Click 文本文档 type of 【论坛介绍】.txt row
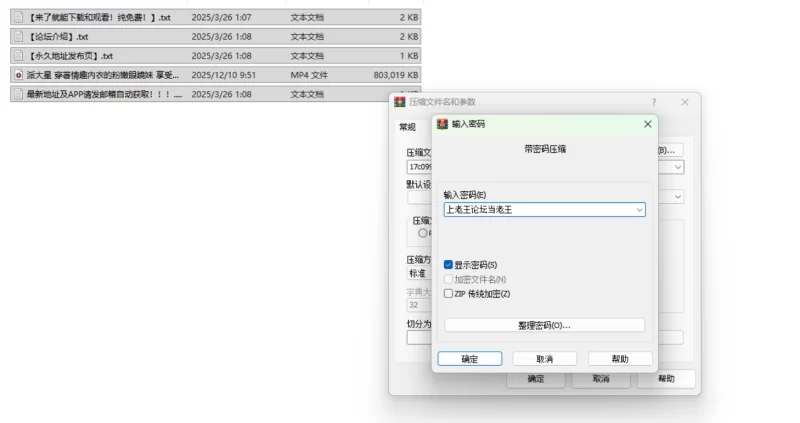 coord(307,37)
